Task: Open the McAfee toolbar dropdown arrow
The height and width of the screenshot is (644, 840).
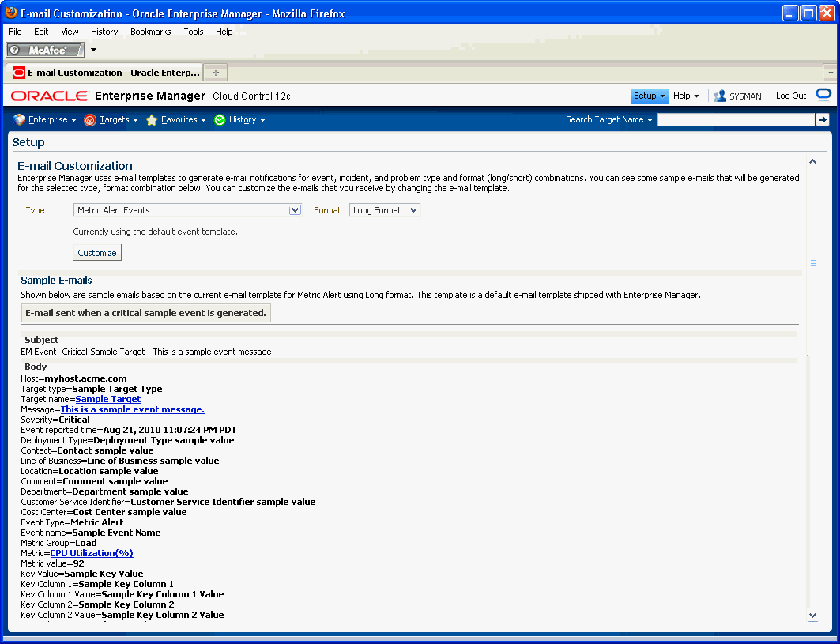Action: [94, 50]
